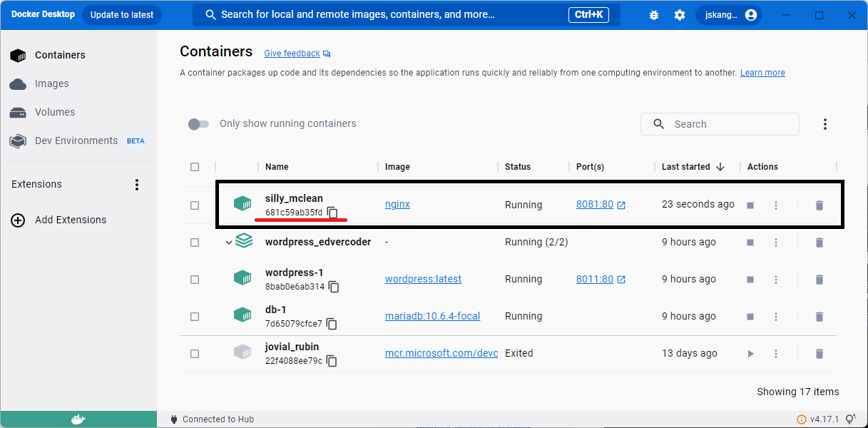This screenshot has height=428, width=868.
Task: Open the nginx image link
Action: point(397,205)
